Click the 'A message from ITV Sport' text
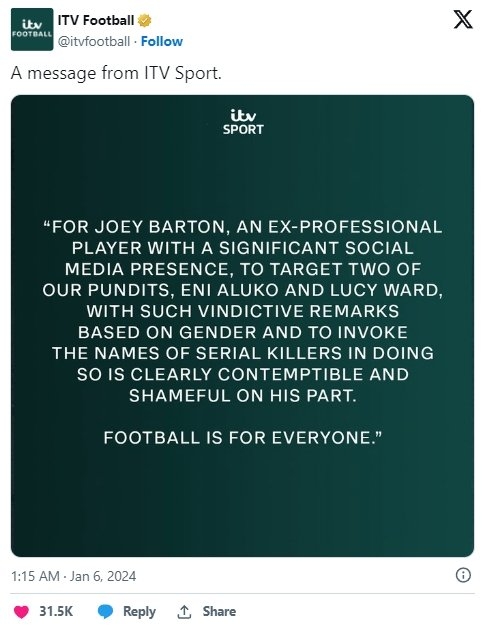 click(x=116, y=73)
